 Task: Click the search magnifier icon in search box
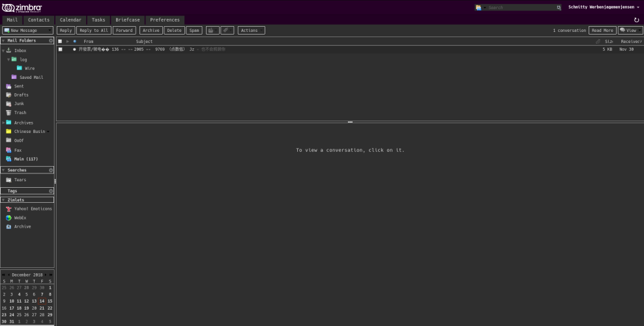tap(559, 7)
